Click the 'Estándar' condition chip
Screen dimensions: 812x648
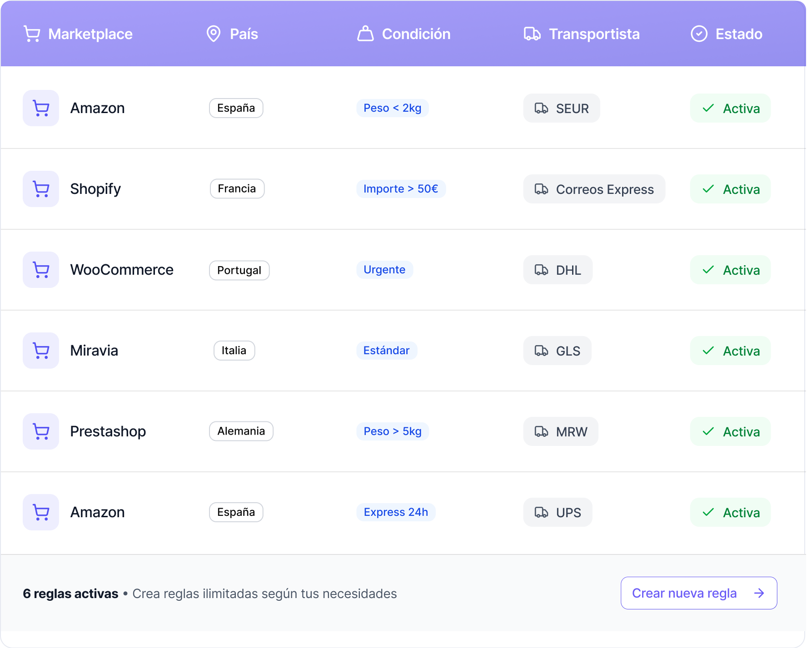387,351
